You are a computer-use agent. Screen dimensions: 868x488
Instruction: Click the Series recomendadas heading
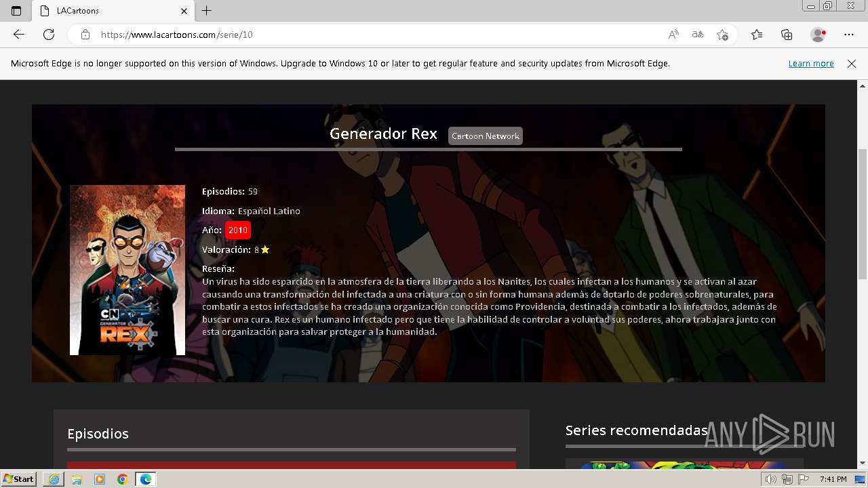tap(637, 430)
